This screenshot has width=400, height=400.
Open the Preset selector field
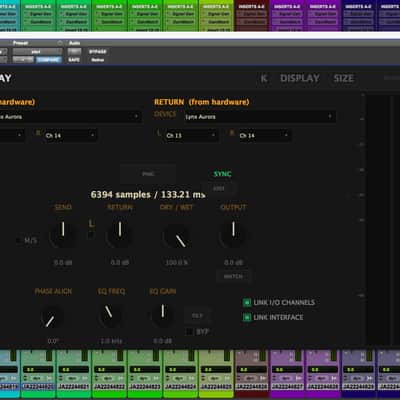[37, 52]
